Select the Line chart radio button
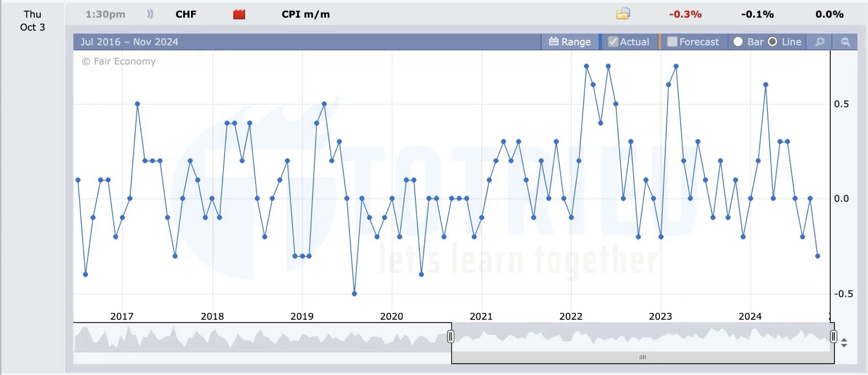868x375 pixels. point(773,42)
